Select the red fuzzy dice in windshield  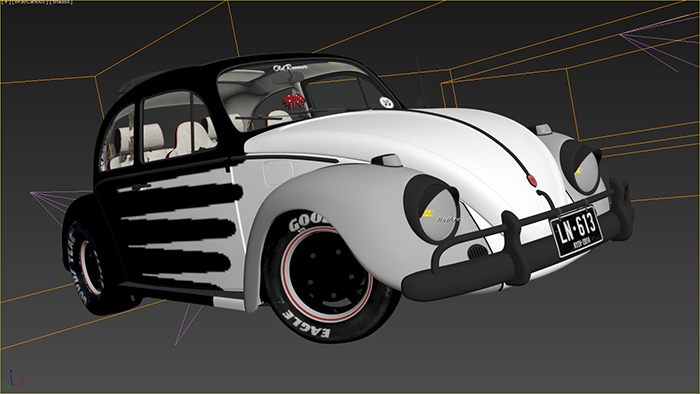point(293,101)
